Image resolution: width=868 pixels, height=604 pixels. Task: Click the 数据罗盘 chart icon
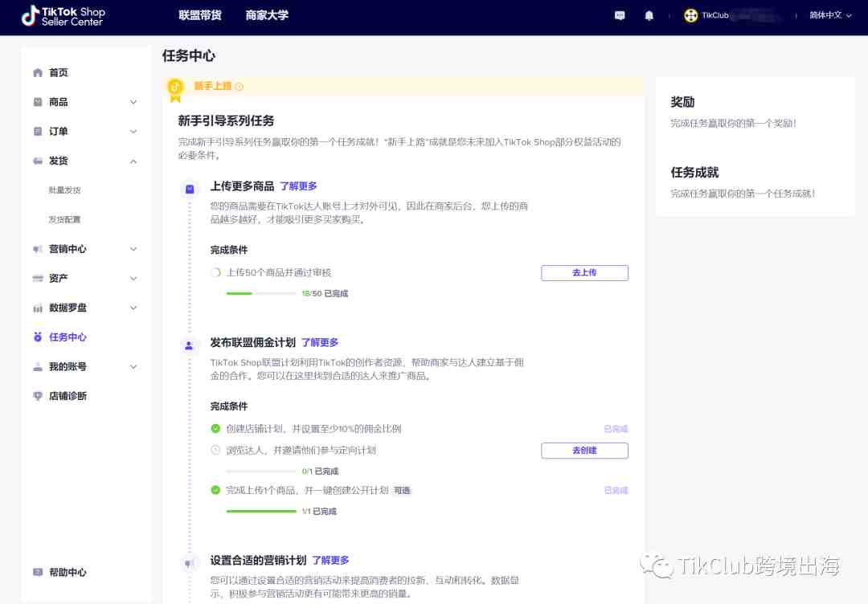click(x=38, y=308)
